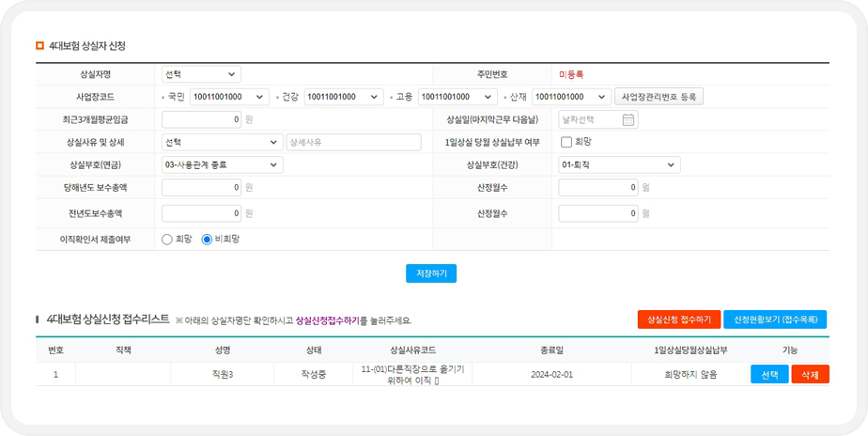
Task: Expand the 고용 사업장코드 dropdown
Action: click(457, 97)
